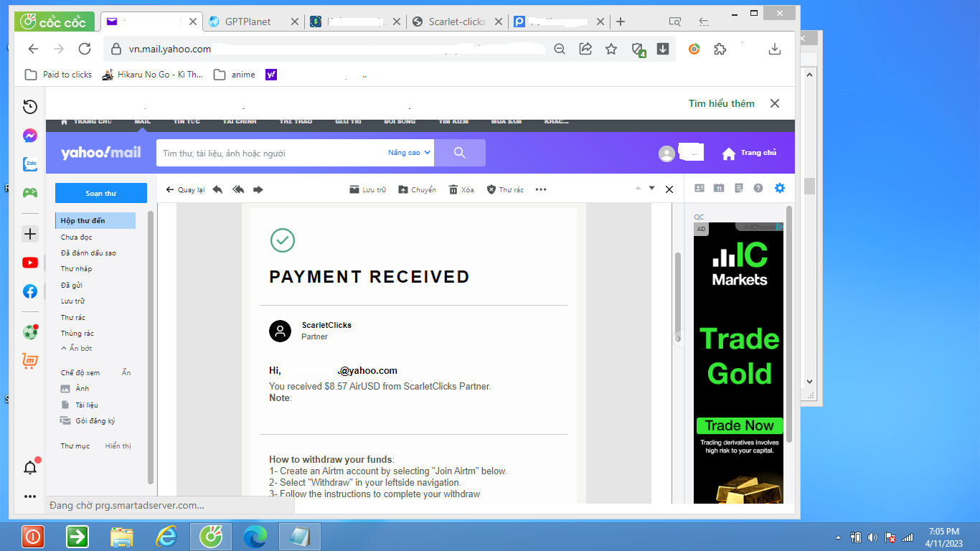
Task: Move the email with Chuyển button
Action: click(x=418, y=189)
